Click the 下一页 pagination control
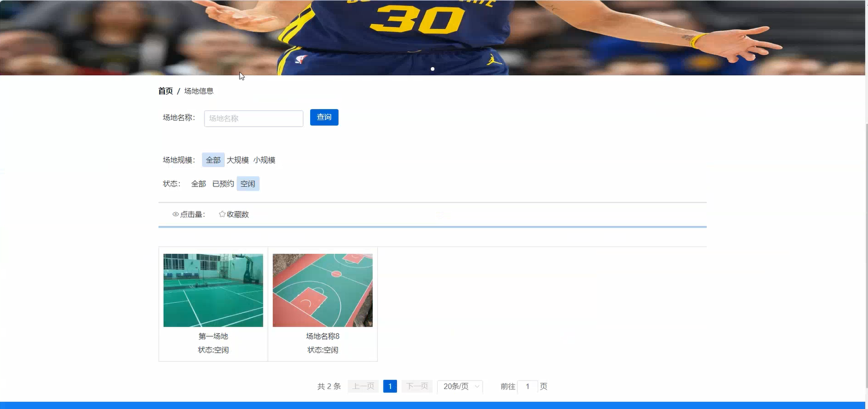 (417, 386)
